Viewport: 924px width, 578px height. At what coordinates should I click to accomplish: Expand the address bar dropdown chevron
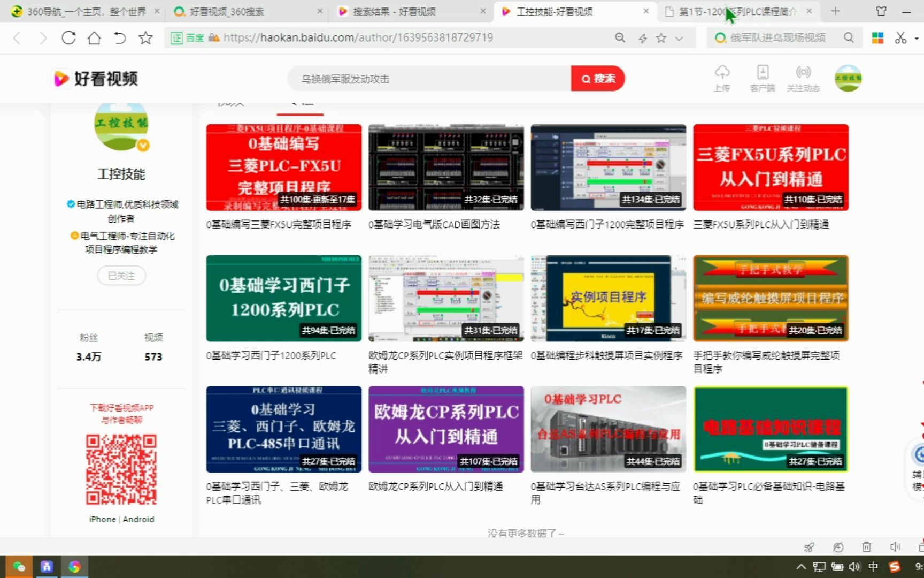tap(679, 38)
